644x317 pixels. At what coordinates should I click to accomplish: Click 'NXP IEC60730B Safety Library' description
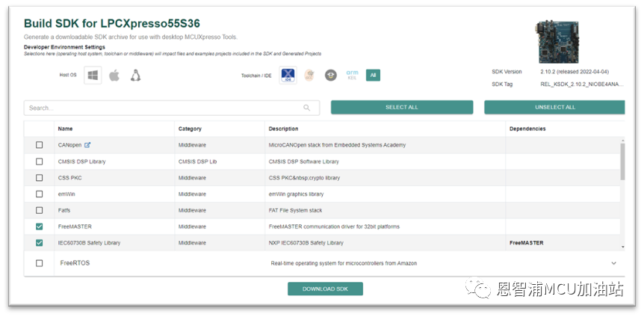306,242
